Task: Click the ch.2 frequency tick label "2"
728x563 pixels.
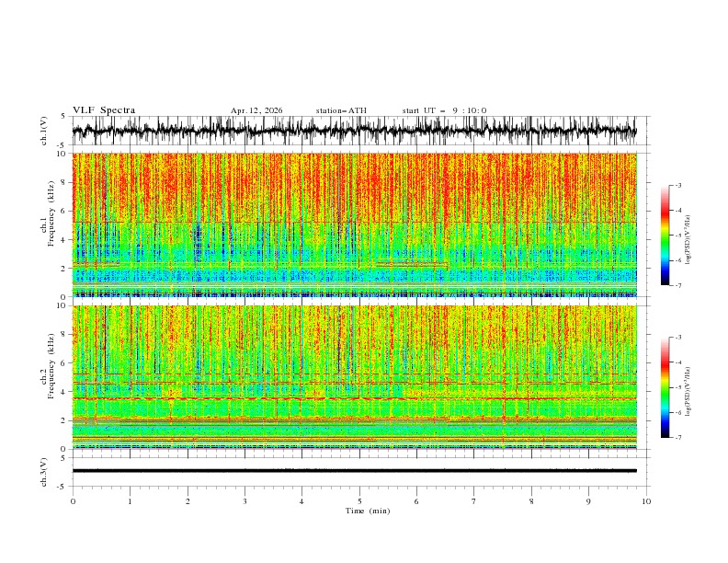Action: coord(63,420)
